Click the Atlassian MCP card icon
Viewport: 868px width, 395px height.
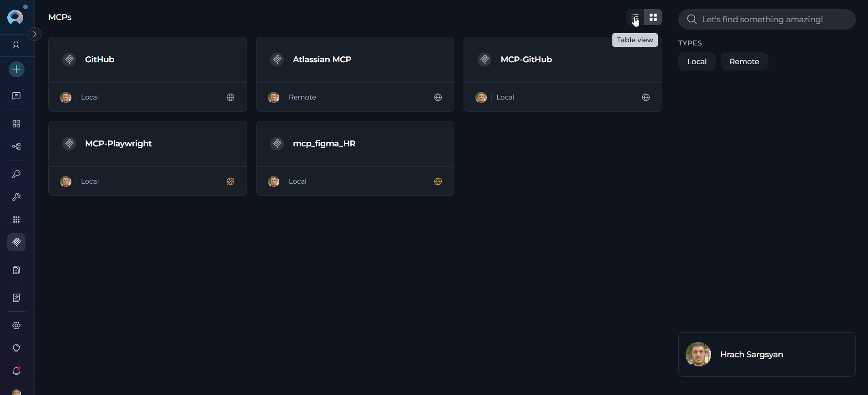[277, 60]
